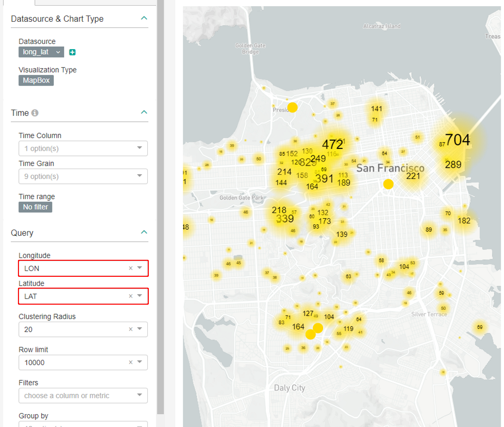The height and width of the screenshot is (427, 504).
Task: Clear the LAT value from the Latitude field
Action: (x=130, y=296)
